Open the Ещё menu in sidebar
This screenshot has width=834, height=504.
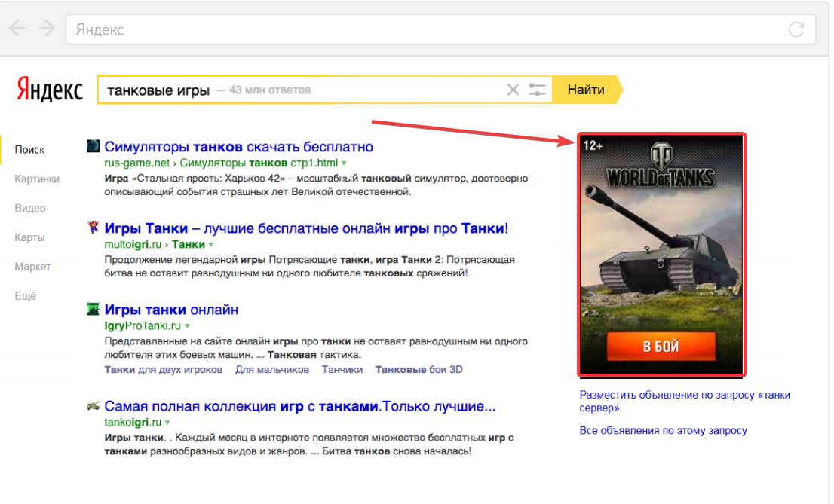26,296
